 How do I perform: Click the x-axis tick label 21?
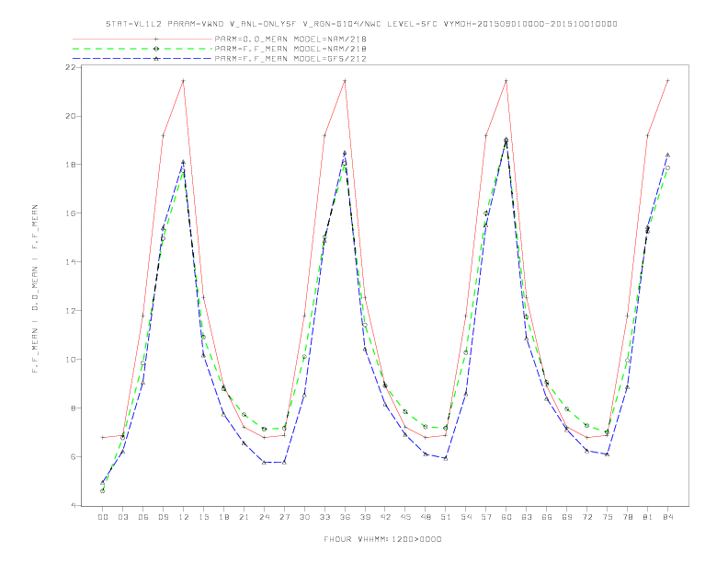click(244, 517)
